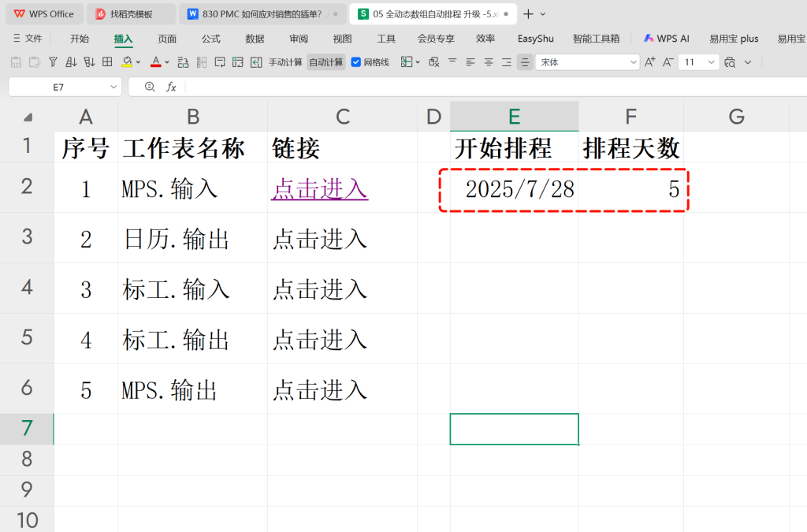
Task: Sort descending with the reversed sort icon
Action: [x=89, y=62]
